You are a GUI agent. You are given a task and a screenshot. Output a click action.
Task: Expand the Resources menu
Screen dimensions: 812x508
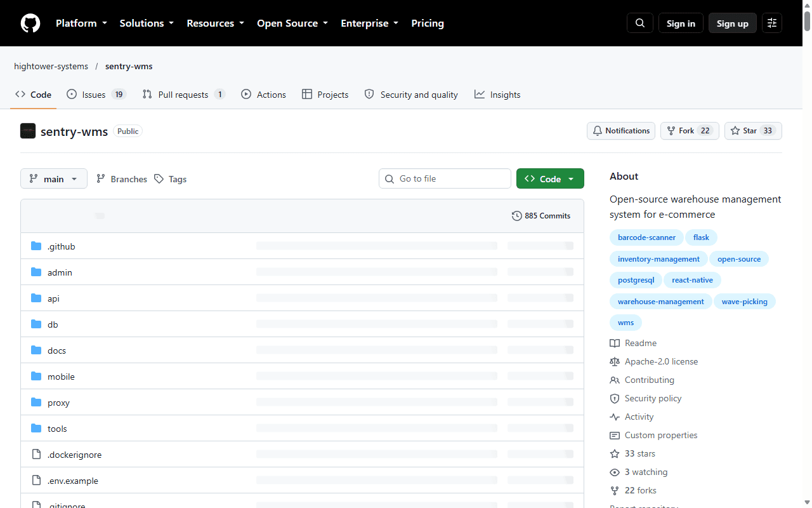[215, 23]
